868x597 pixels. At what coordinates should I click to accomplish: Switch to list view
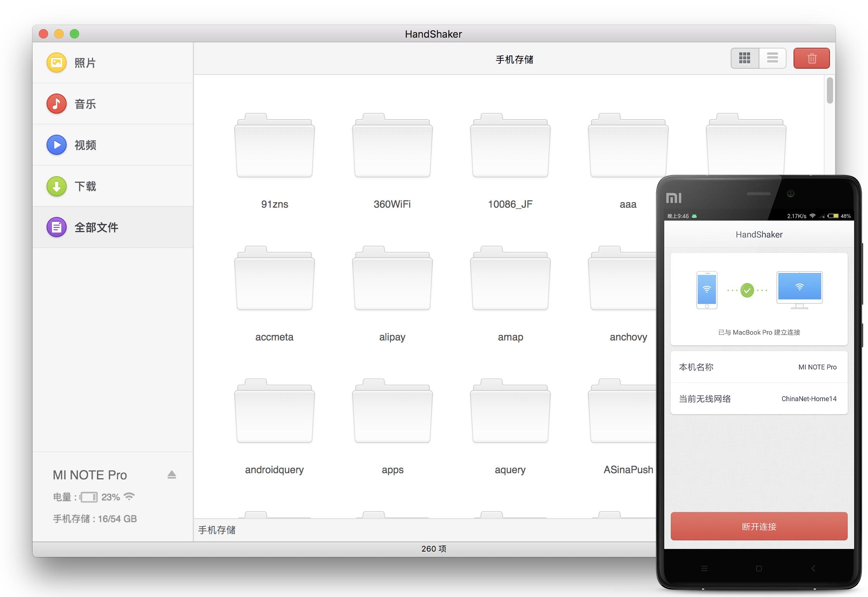click(772, 59)
